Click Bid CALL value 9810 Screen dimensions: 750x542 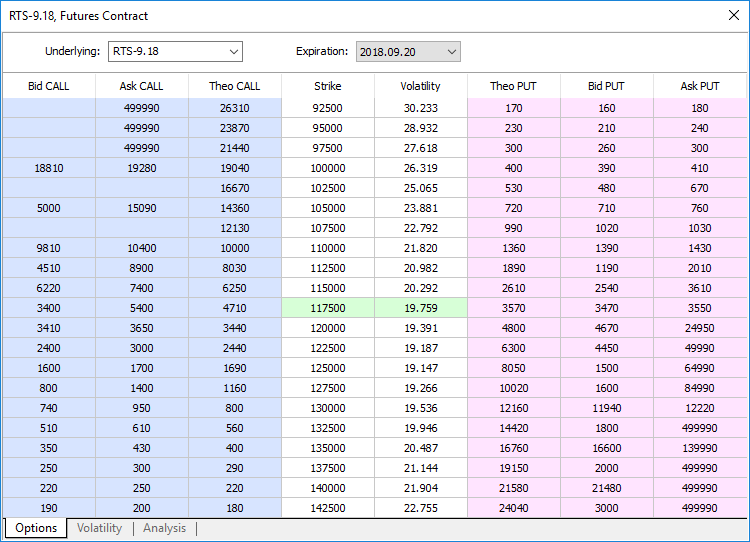(x=49, y=248)
